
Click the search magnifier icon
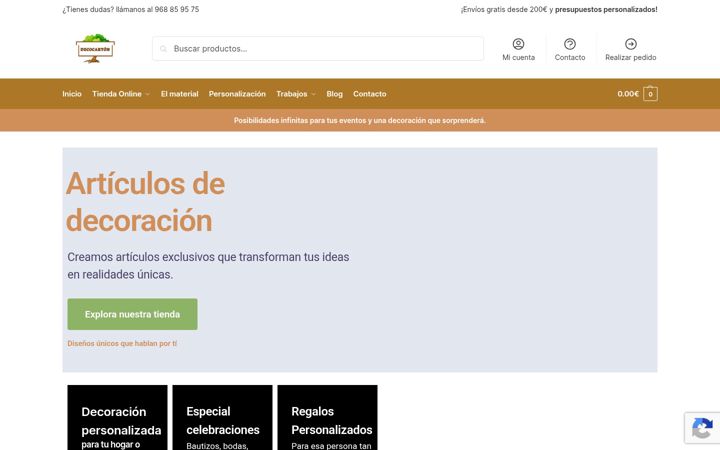click(x=163, y=49)
